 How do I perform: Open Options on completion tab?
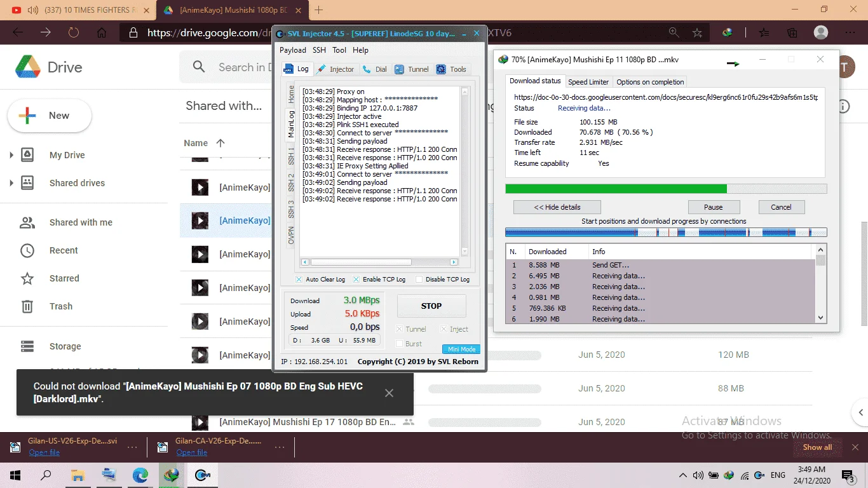650,82
